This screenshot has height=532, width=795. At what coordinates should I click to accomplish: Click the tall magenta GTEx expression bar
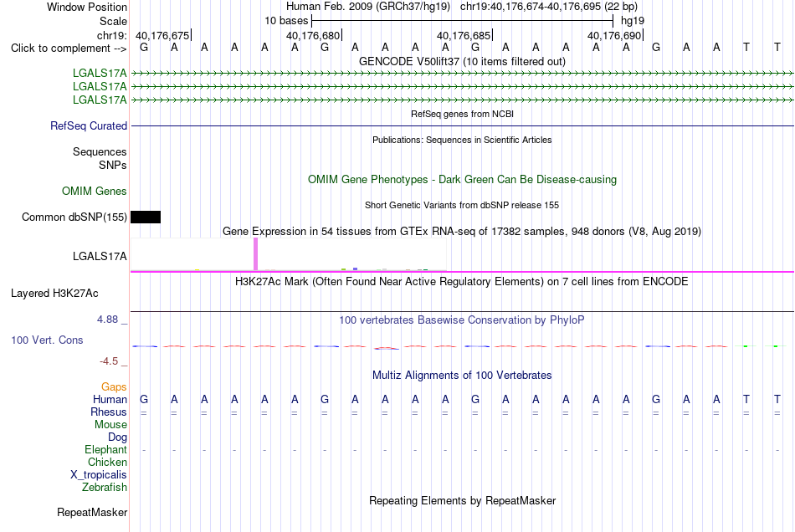[x=255, y=253]
